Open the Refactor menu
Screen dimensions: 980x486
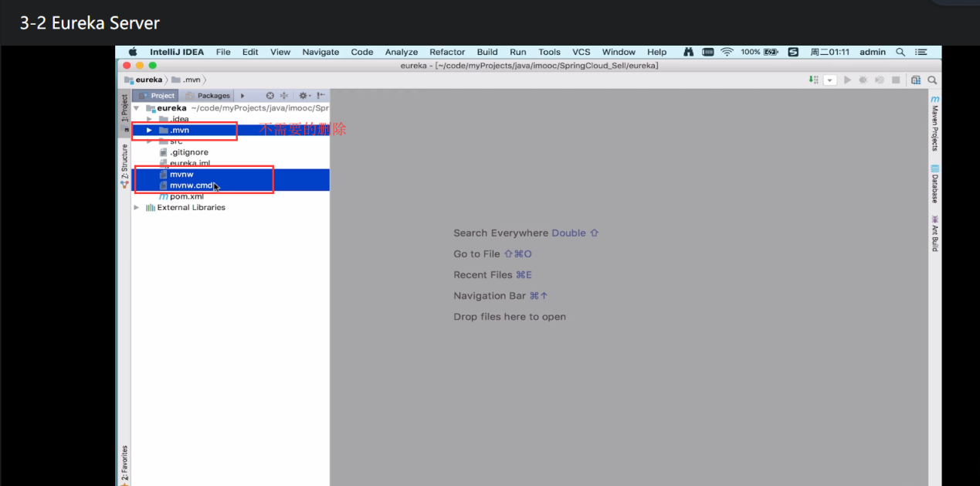tap(447, 52)
